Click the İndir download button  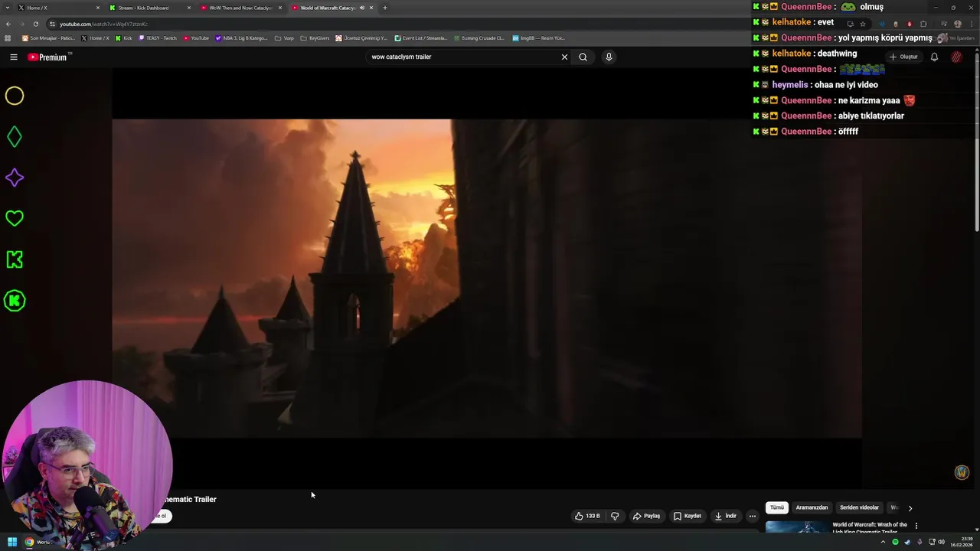(x=725, y=516)
